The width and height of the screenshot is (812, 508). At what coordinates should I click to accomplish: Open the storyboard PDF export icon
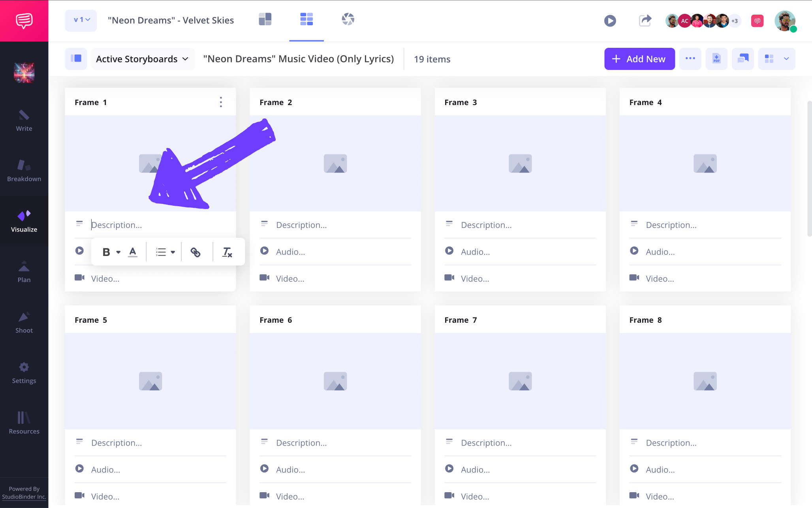click(716, 58)
